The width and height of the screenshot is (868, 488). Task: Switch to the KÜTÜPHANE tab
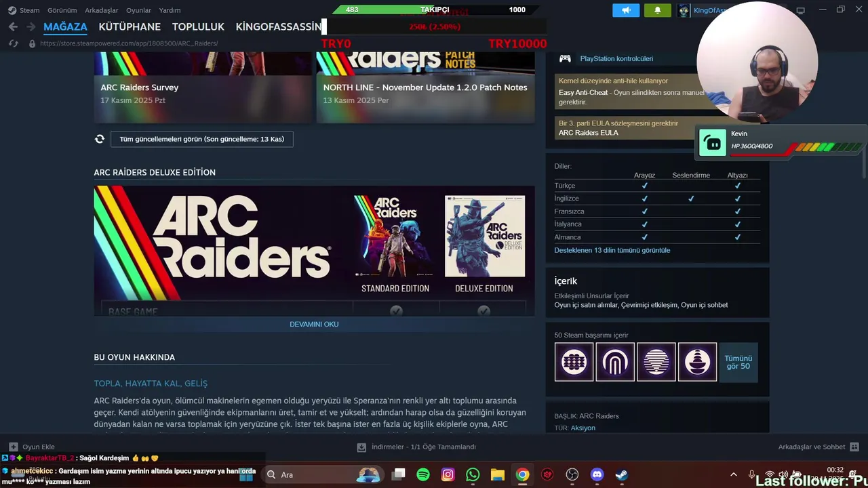[x=130, y=26]
